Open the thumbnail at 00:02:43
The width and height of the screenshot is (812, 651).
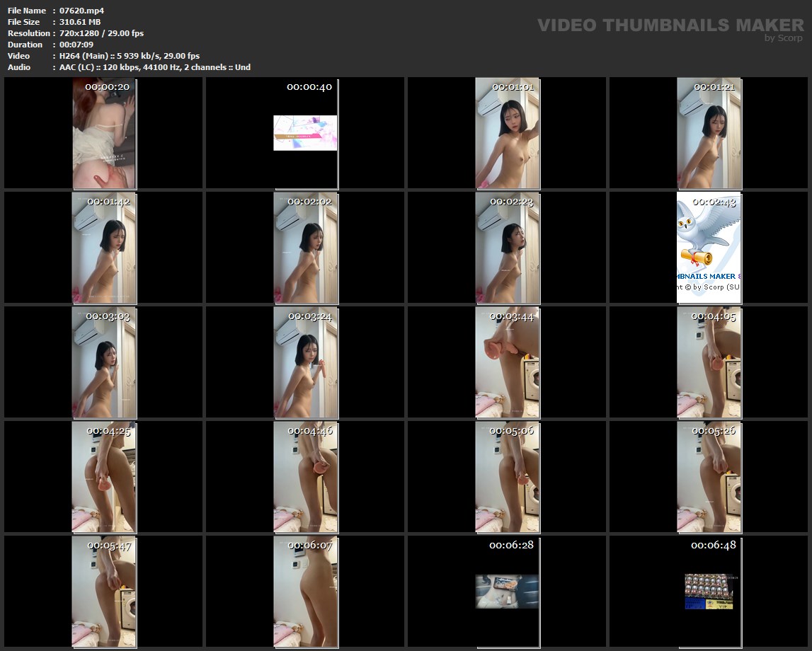pyautogui.click(x=709, y=248)
